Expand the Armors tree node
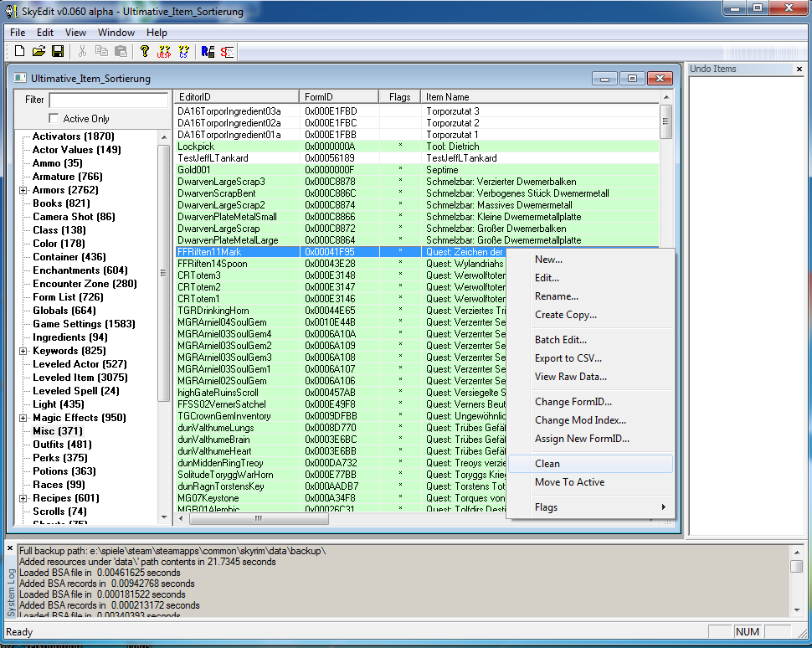 (23, 190)
